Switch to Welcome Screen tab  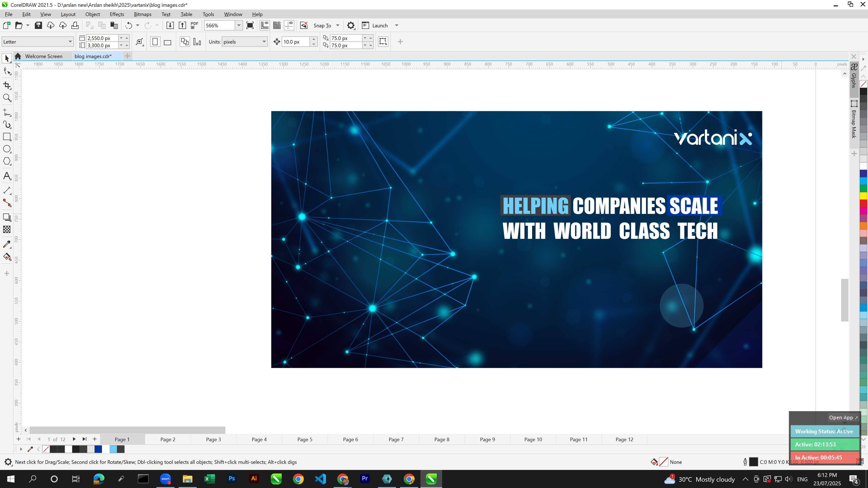pyautogui.click(x=43, y=56)
